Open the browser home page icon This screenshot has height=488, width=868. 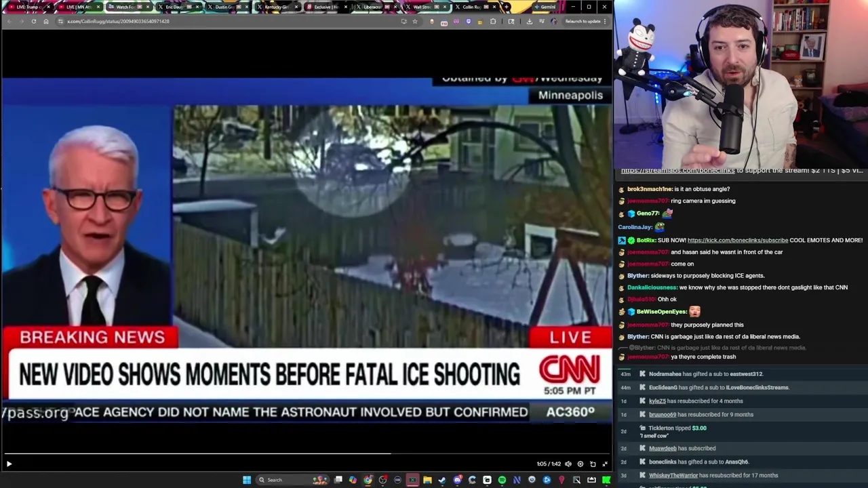[x=46, y=21]
